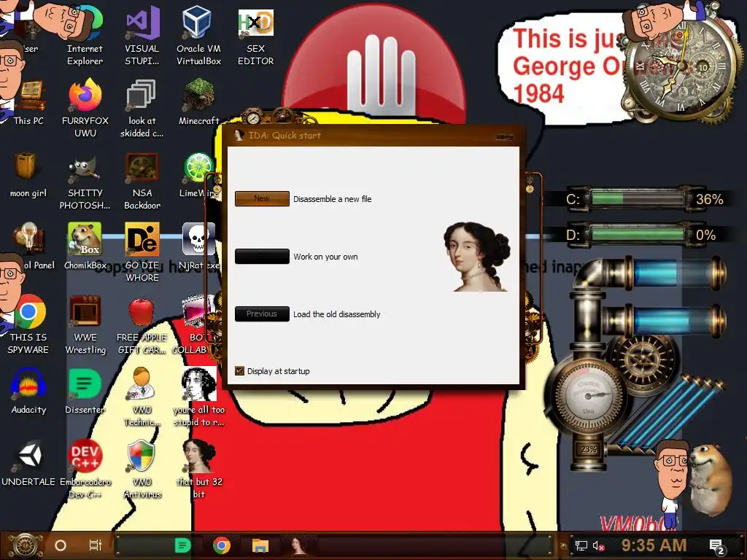This screenshot has width=747, height=560.
Task: Click the muted volume tray icon
Action: pyautogui.click(x=598, y=545)
